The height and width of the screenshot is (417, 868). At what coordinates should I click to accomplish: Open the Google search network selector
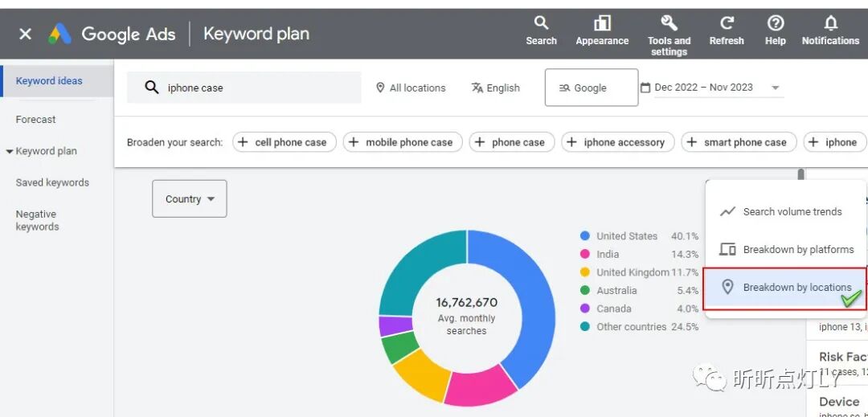coord(592,88)
